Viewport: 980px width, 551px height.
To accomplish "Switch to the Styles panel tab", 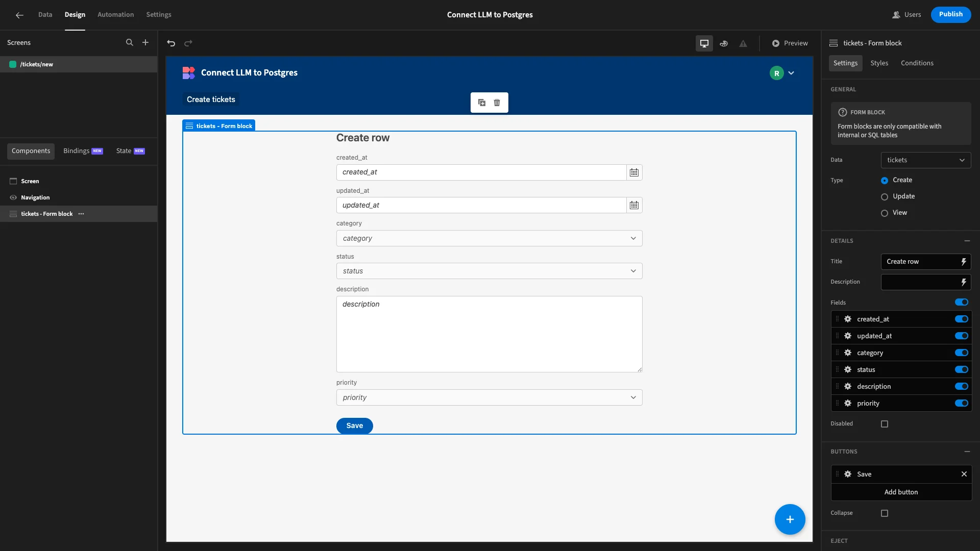I will [x=879, y=63].
